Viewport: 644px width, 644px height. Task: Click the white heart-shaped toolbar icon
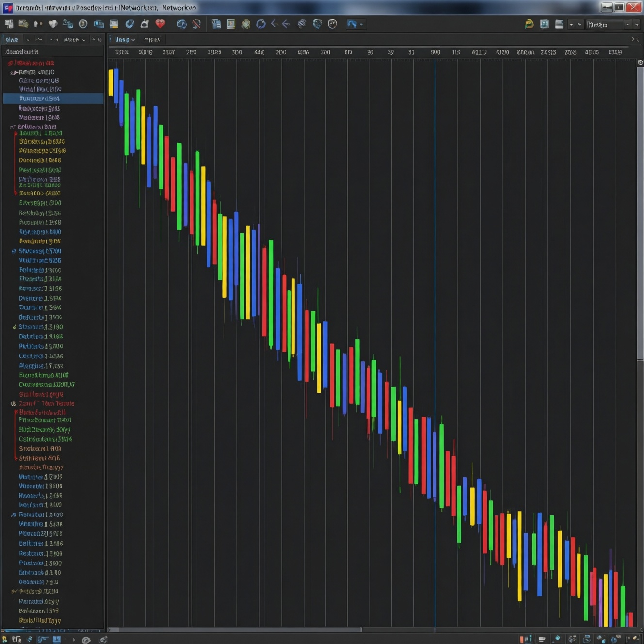(53, 24)
